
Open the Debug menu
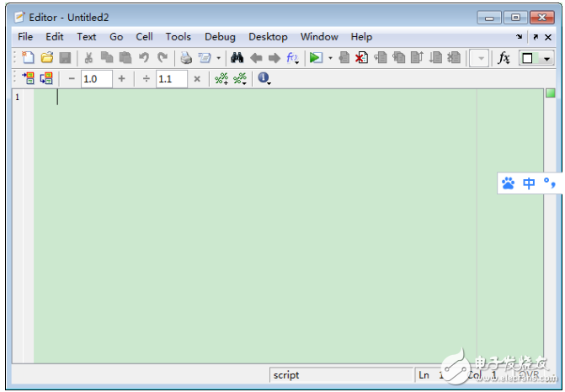(x=220, y=37)
